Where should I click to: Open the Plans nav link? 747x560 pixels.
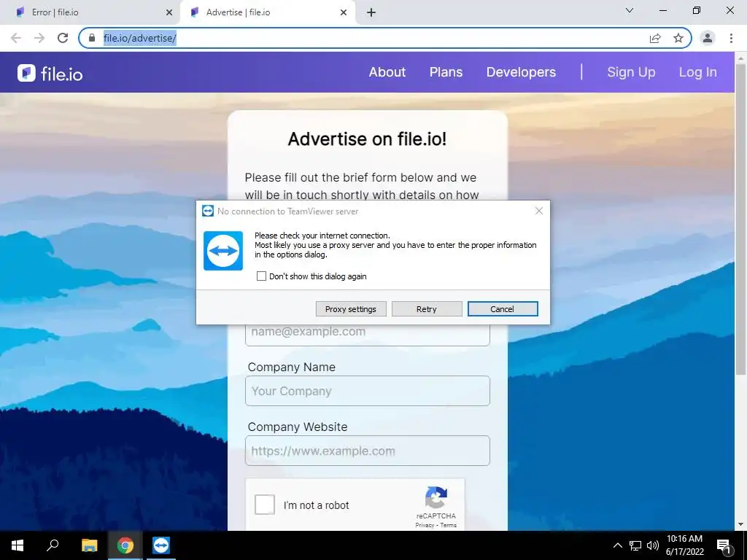click(446, 72)
